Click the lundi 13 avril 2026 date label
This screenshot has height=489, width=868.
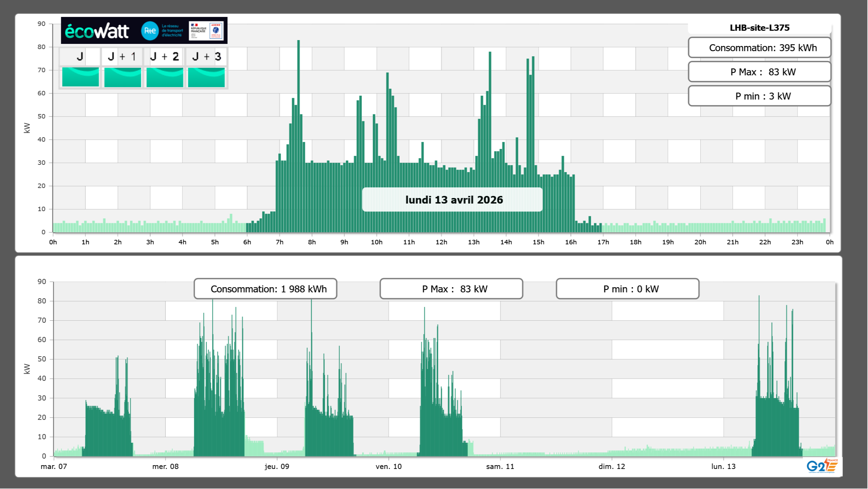click(x=452, y=200)
